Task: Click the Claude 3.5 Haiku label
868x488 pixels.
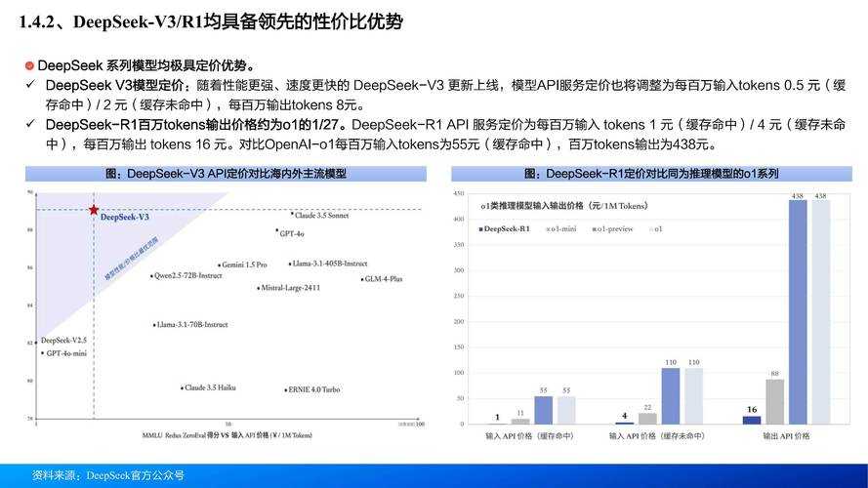Action: tap(210, 387)
